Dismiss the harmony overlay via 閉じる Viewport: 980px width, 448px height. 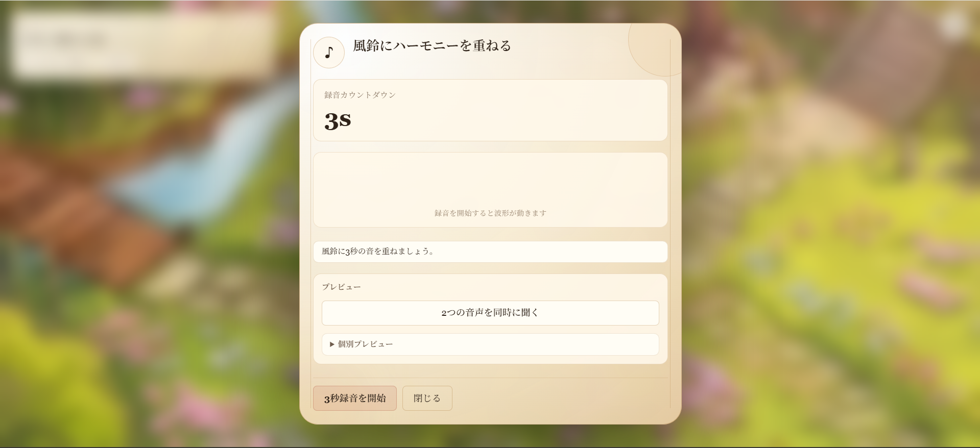(x=427, y=398)
